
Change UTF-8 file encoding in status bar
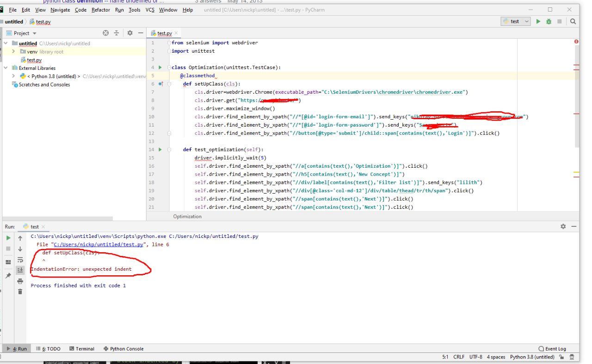(x=475, y=357)
